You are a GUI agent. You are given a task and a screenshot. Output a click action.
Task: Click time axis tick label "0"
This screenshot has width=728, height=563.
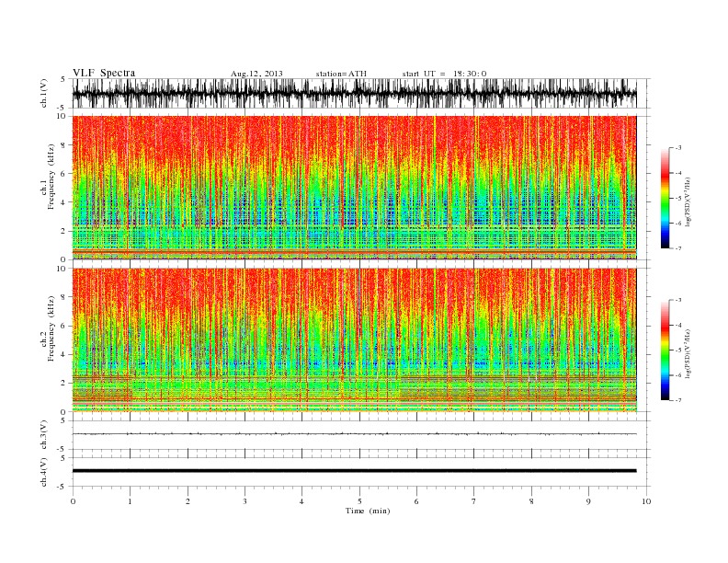[73, 501]
